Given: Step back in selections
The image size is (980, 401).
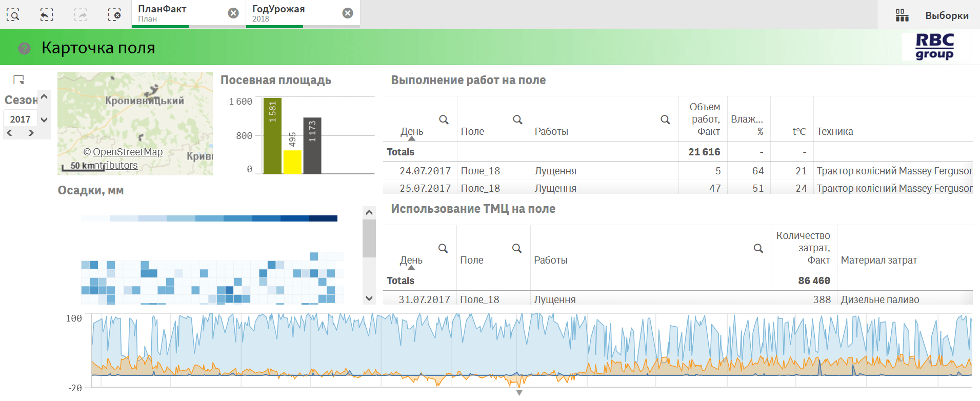Looking at the screenshot, I should point(47,15).
